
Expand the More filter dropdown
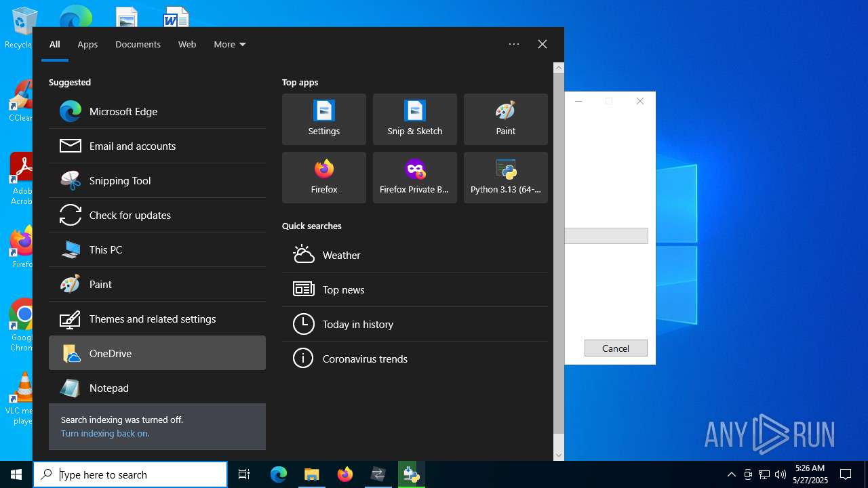click(230, 44)
